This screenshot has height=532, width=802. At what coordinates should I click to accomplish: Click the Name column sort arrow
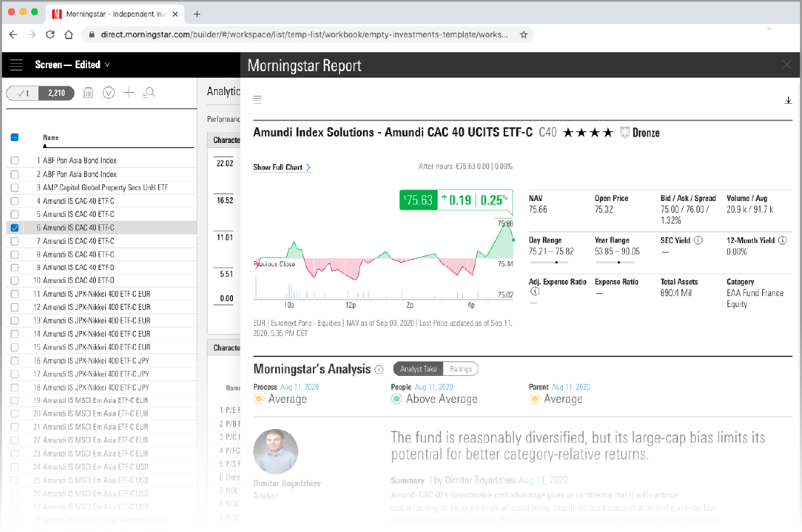[45, 144]
